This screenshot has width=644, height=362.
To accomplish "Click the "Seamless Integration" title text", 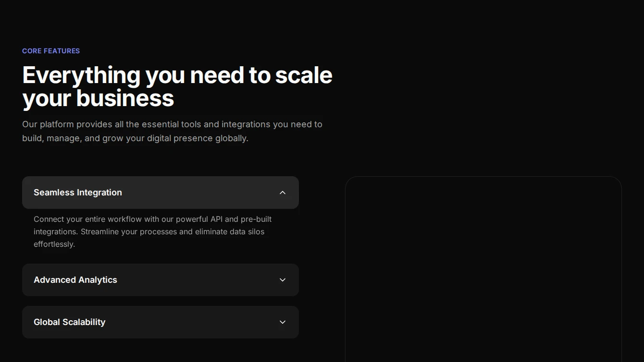I will [78, 193].
